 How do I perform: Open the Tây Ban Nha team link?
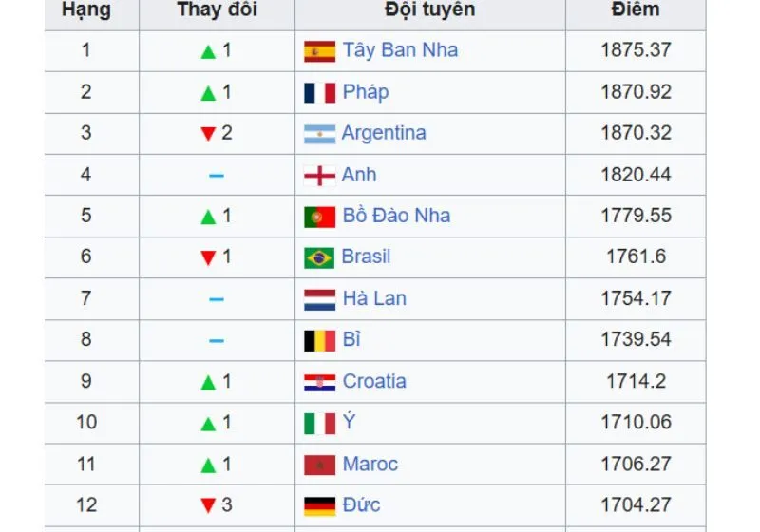coord(400,50)
